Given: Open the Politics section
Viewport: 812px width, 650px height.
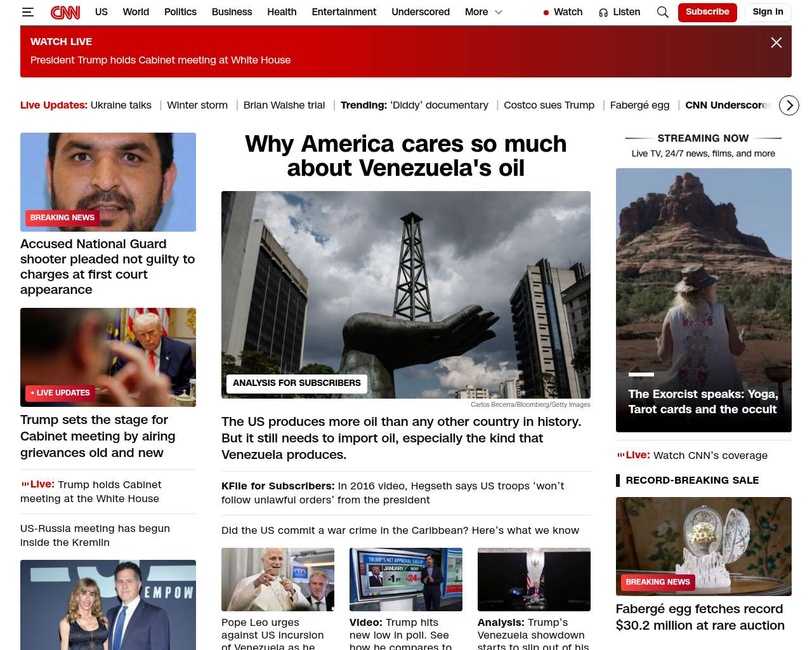Looking at the screenshot, I should [180, 12].
